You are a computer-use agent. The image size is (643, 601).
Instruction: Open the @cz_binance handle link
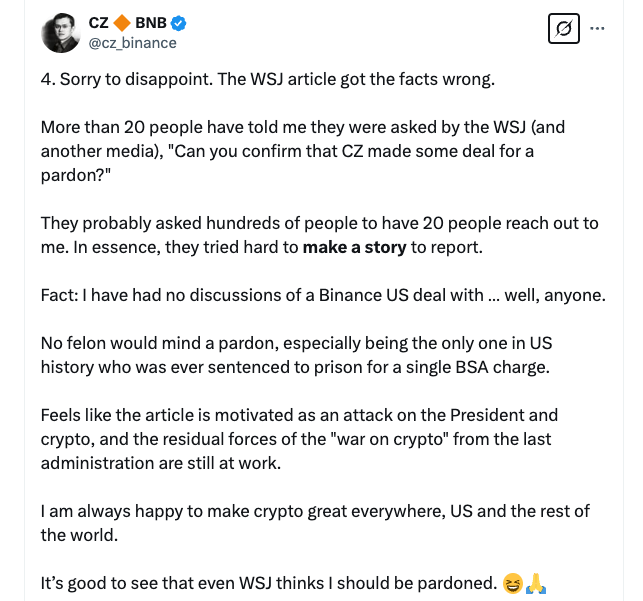click(131, 43)
